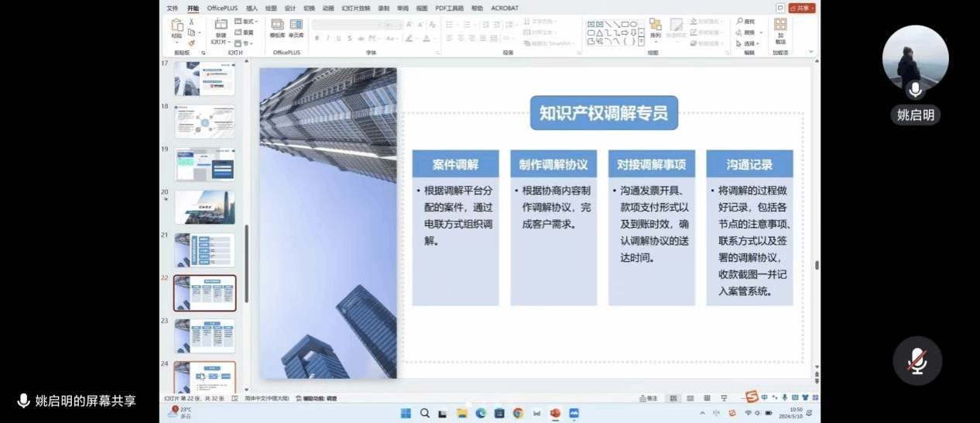The image size is (980, 423).
Task: Collapse the ribbon using chevron arrow
Action: click(x=810, y=52)
